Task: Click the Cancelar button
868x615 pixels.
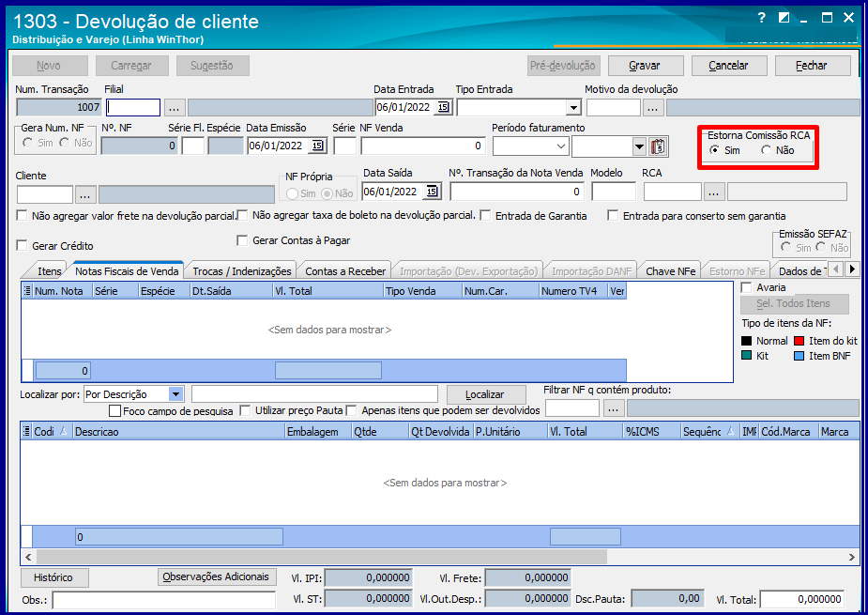Action: coord(729,66)
